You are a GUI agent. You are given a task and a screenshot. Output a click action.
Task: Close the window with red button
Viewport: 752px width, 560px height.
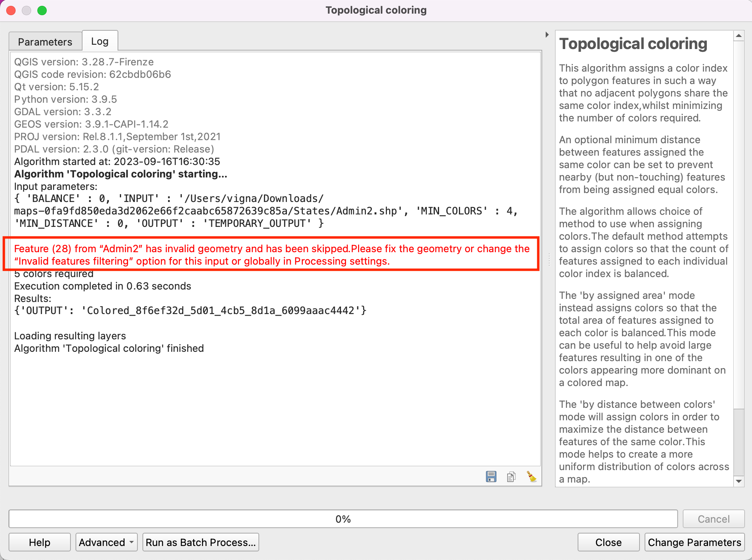11,11
